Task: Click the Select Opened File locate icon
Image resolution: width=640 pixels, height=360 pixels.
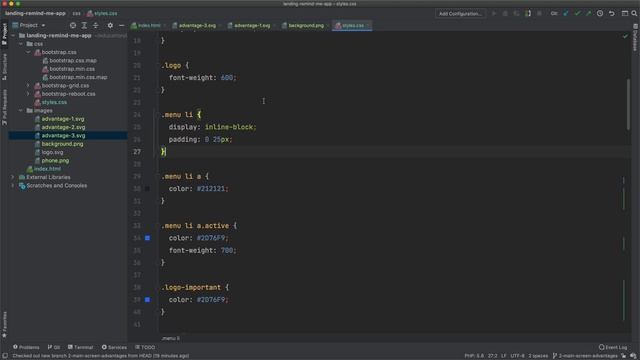Action: tap(73, 25)
